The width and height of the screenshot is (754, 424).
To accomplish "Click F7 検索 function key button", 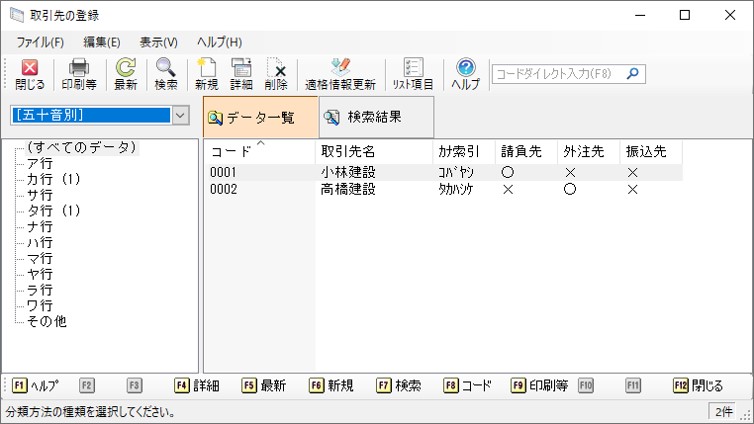I will click(399, 386).
